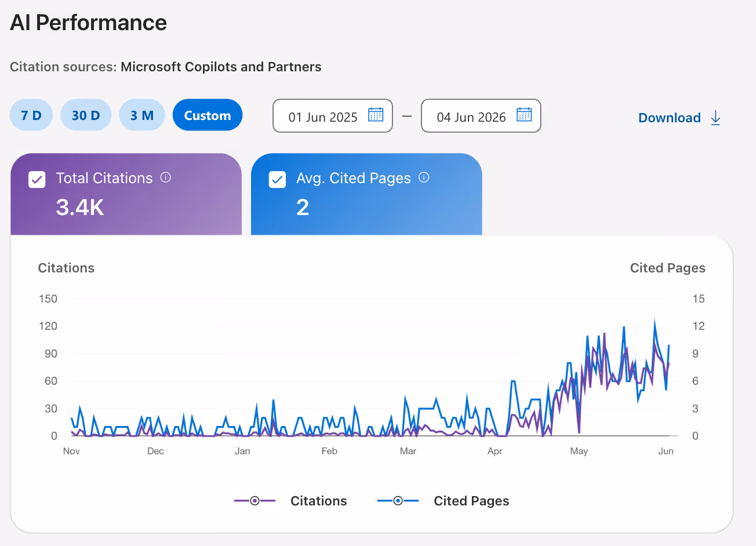Click the Dec x-axis label
The width and height of the screenshot is (756, 546).
point(155,451)
